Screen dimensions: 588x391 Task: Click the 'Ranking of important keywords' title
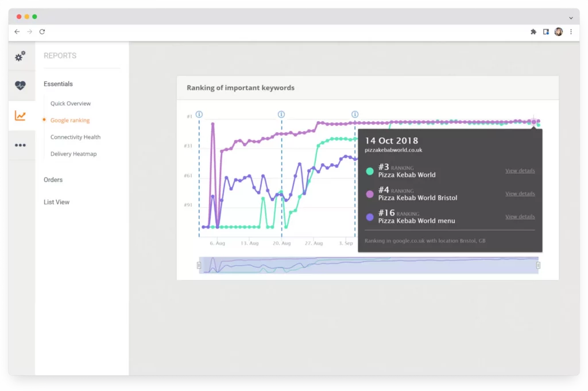(x=241, y=88)
